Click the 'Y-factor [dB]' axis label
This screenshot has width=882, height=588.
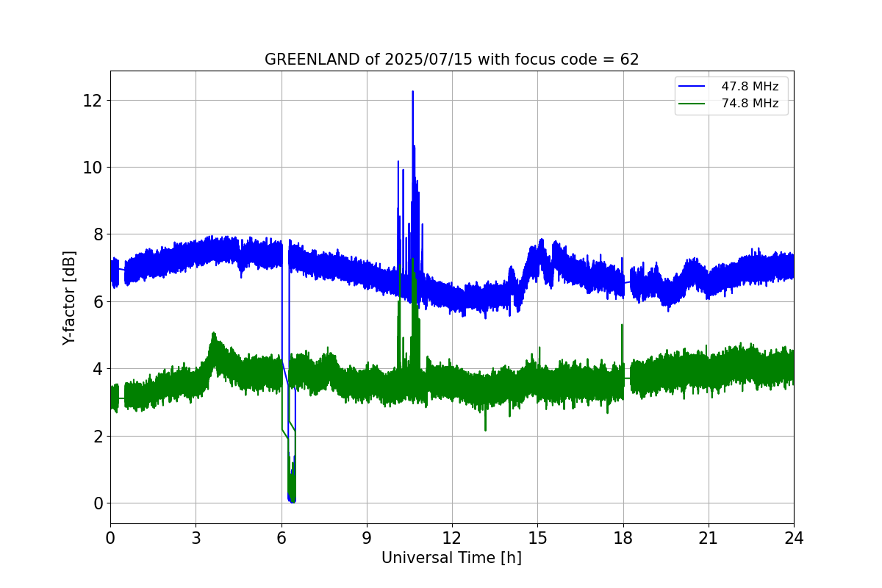(69, 298)
